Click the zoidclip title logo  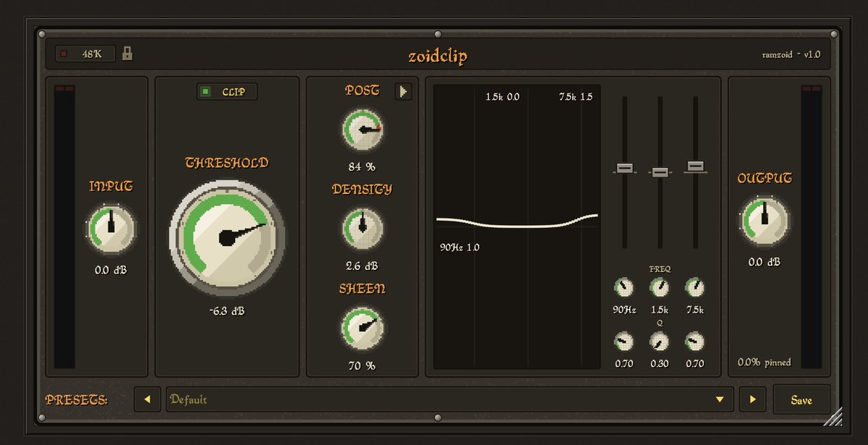tap(437, 56)
